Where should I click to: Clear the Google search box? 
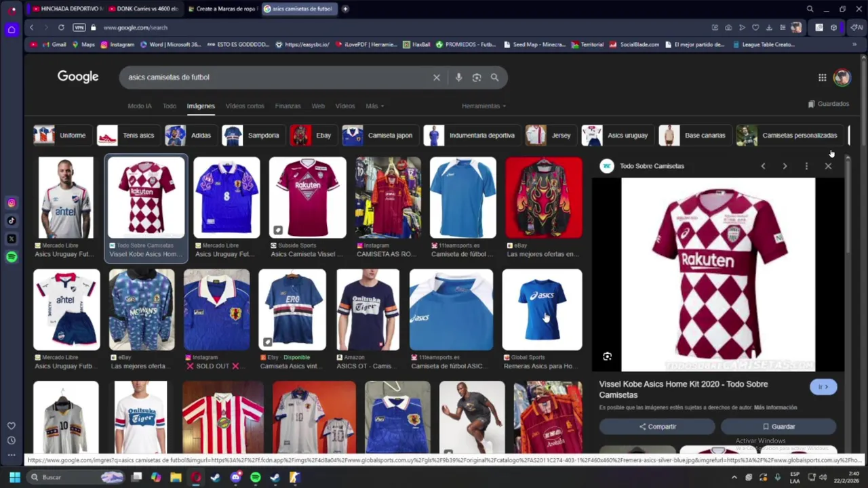[437, 77]
